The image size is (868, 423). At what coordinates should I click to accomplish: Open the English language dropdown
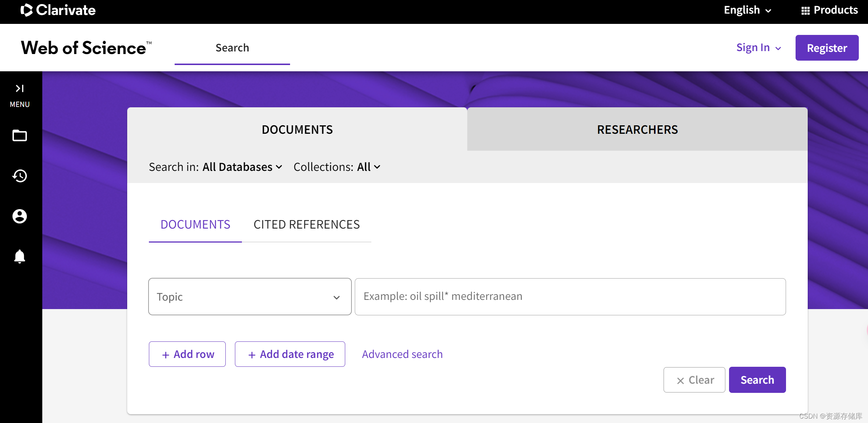[747, 10]
